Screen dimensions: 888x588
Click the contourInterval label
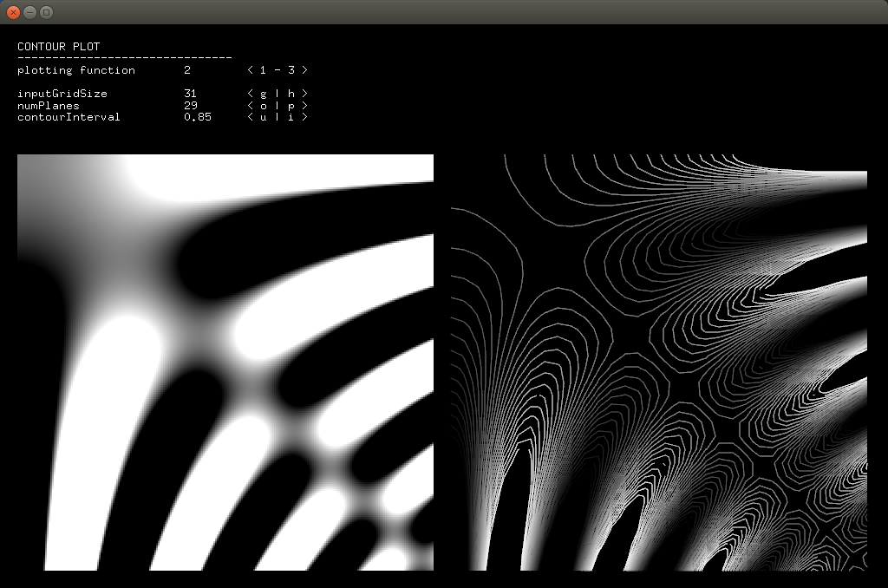tap(69, 117)
